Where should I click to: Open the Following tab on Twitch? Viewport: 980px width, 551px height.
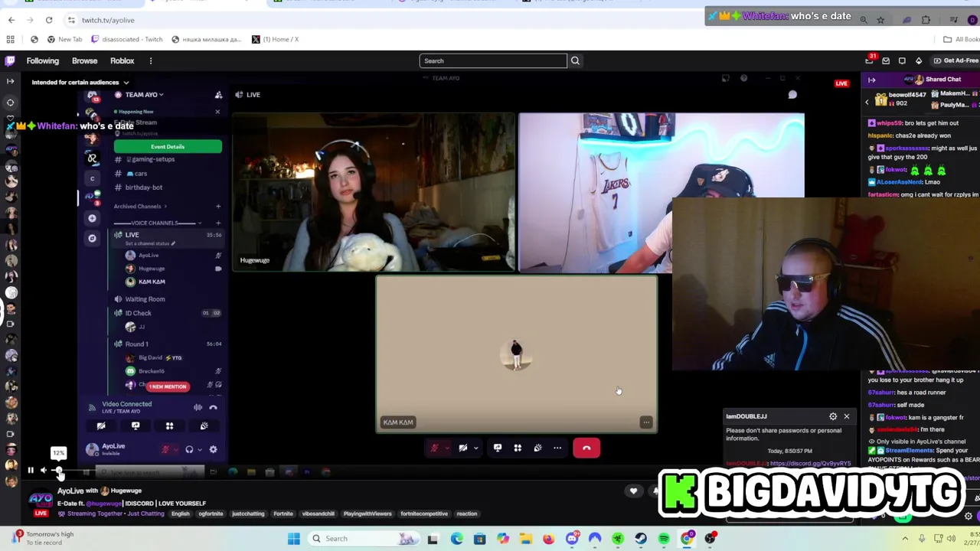coord(43,60)
